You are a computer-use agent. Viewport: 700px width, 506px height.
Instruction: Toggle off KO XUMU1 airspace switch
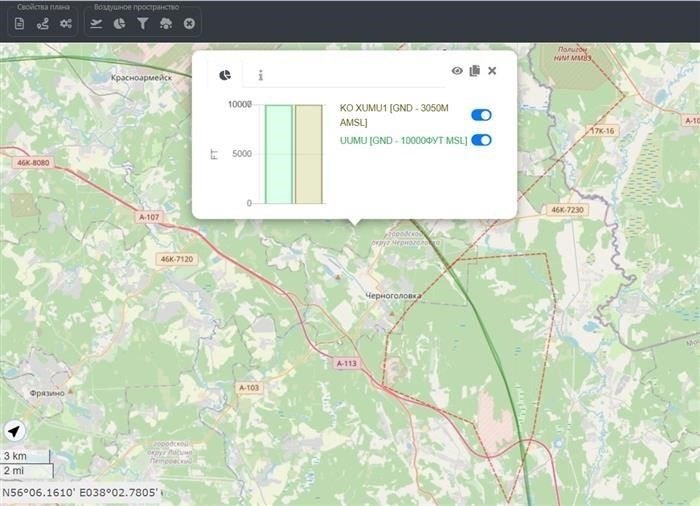[x=481, y=115]
